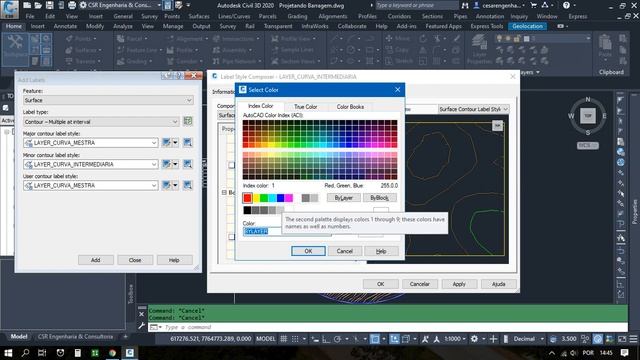Open Windows taskbar search
The height and width of the screenshot is (360, 640).
(x=25, y=353)
